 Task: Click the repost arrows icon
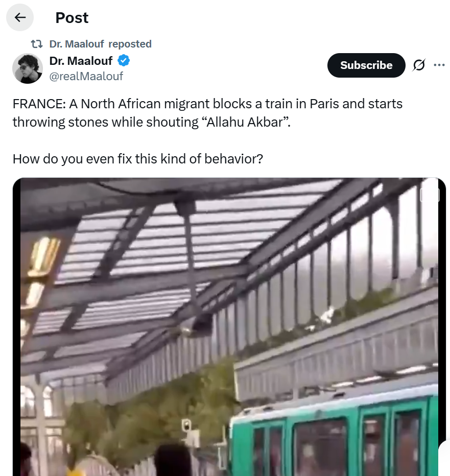[37, 44]
